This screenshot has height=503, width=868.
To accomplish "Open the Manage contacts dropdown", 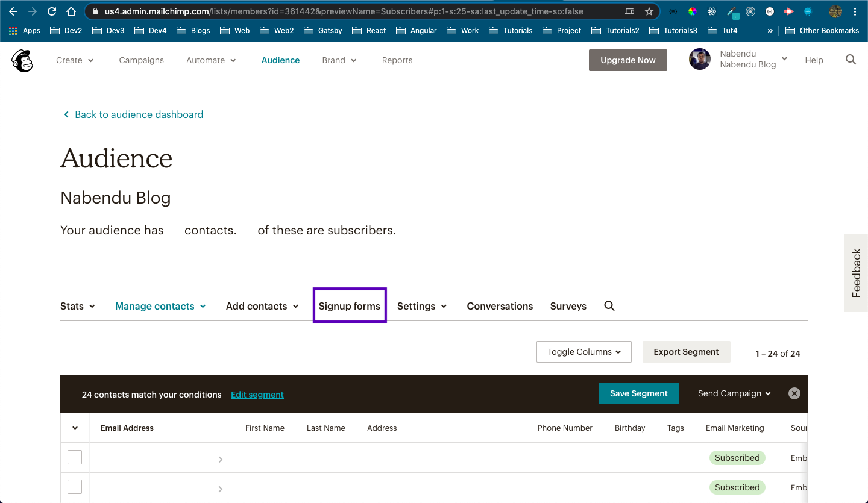I will click(160, 306).
